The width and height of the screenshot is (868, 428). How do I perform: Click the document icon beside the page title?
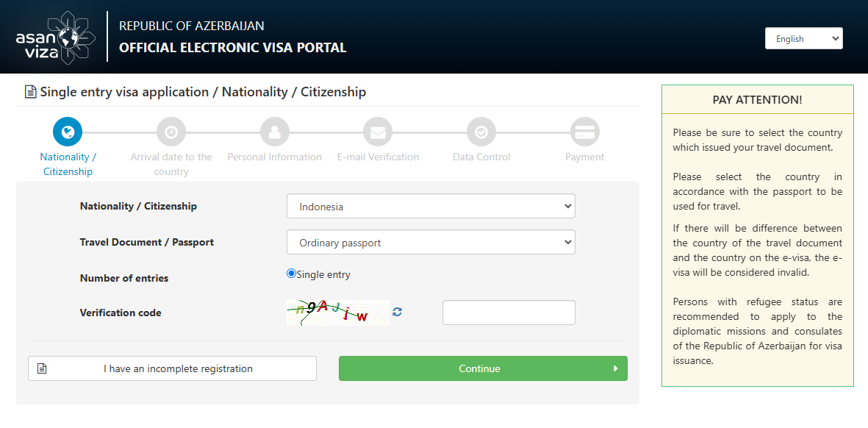30,92
